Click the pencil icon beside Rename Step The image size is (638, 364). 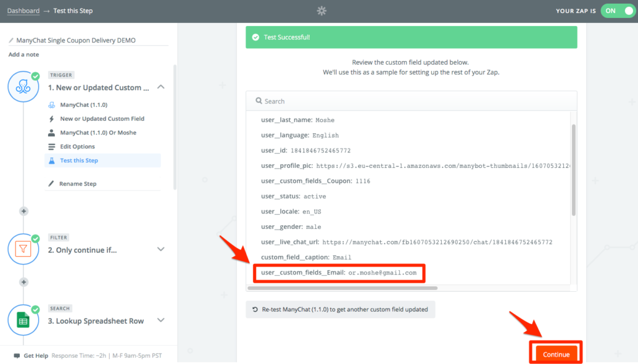(51, 184)
